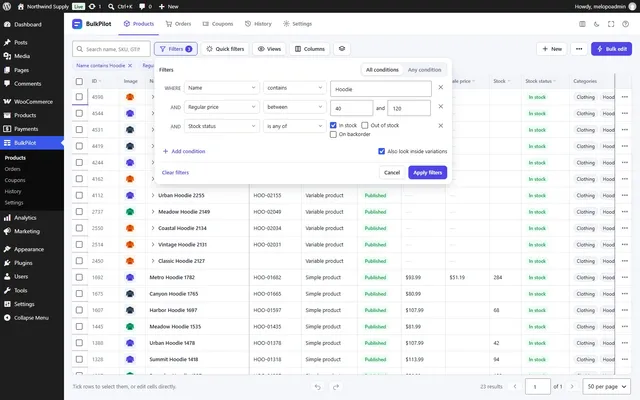This screenshot has width=640, height=400.
Task: Select the checkbox for Canyon Hoodie 1765
Action: [x=79, y=294]
